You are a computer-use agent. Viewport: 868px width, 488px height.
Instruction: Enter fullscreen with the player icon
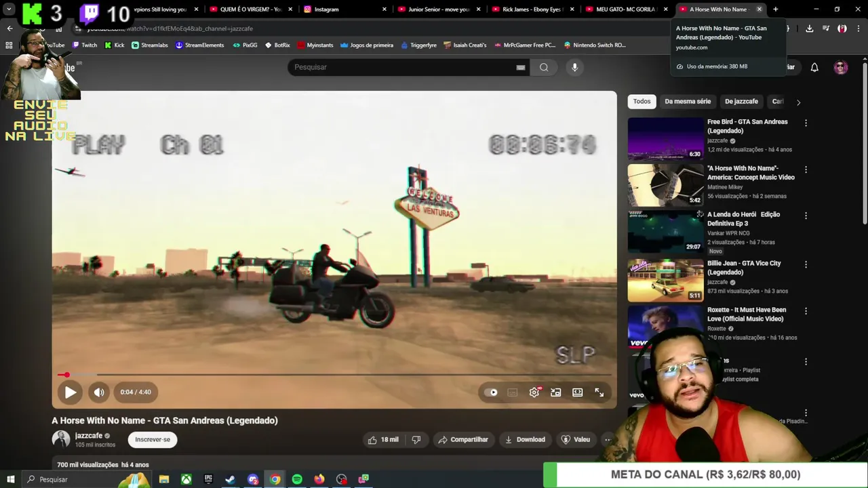point(599,392)
